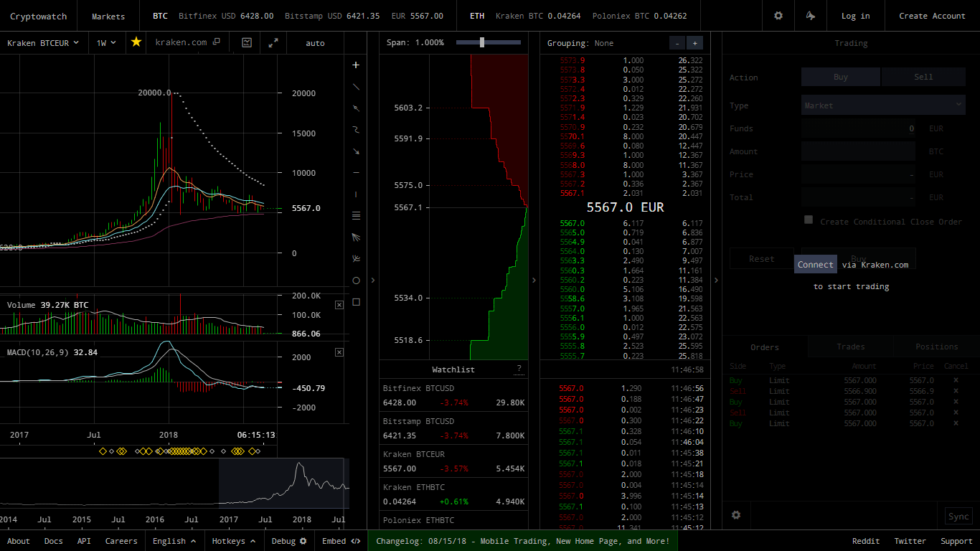Select the Fibonacci arcs tool

pyautogui.click(x=356, y=259)
